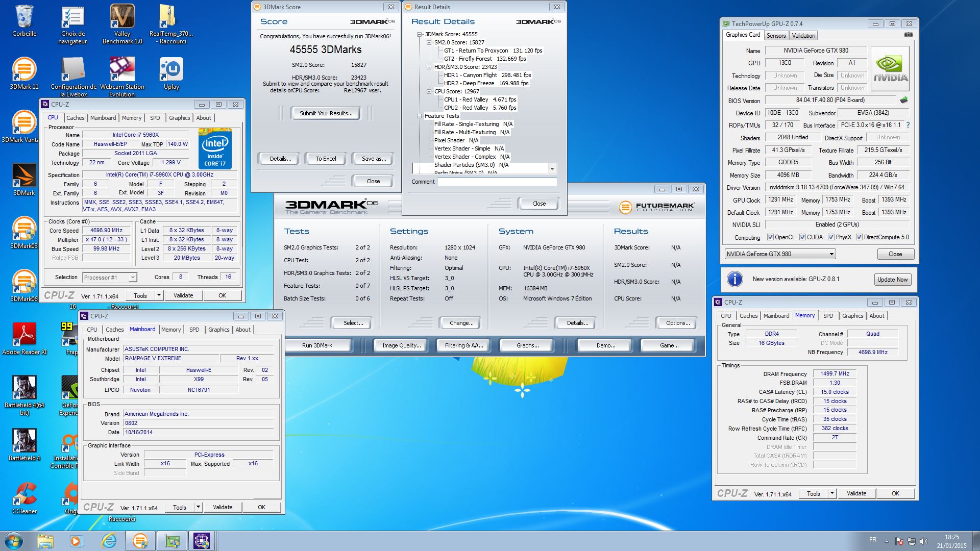Open the Corbeille recycle bin icon
Viewport: 980px width, 551px height.
pyautogui.click(x=24, y=20)
